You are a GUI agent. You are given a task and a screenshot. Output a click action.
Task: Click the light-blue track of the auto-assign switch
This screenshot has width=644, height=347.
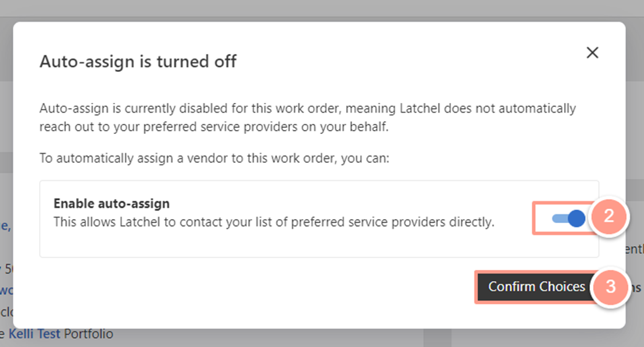(559, 218)
